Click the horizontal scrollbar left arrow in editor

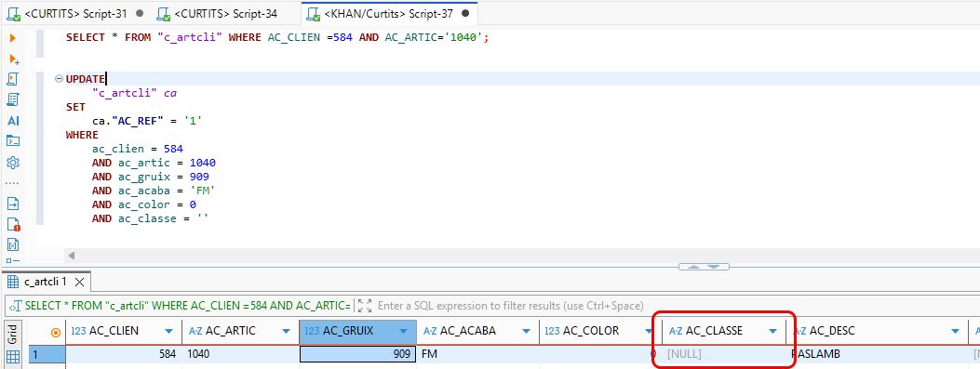point(72,256)
